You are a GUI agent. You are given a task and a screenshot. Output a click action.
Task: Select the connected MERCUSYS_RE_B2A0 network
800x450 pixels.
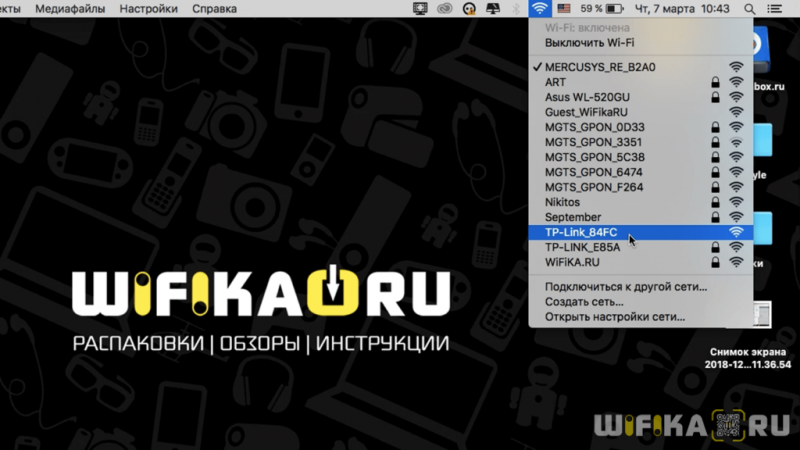[x=640, y=67]
